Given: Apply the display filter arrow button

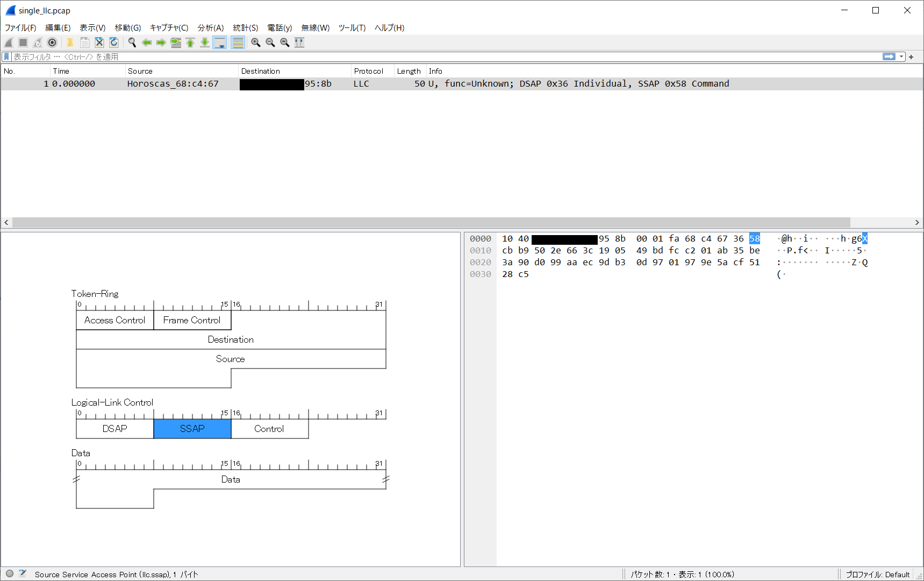Looking at the screenshot, I should [x=889, y=56].
